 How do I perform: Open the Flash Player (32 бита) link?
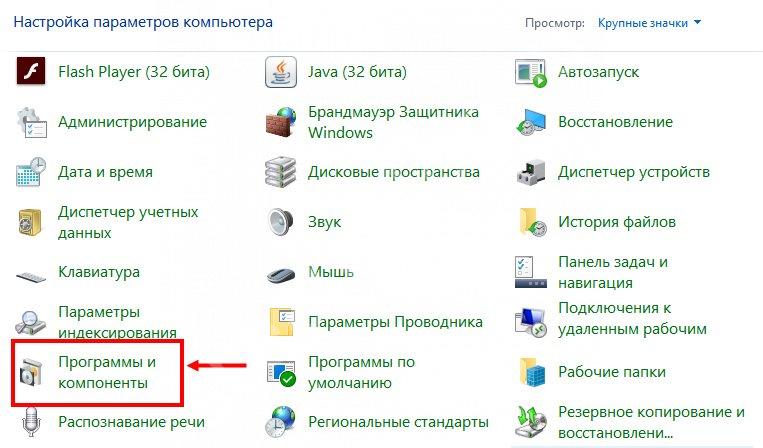point(134,72)
